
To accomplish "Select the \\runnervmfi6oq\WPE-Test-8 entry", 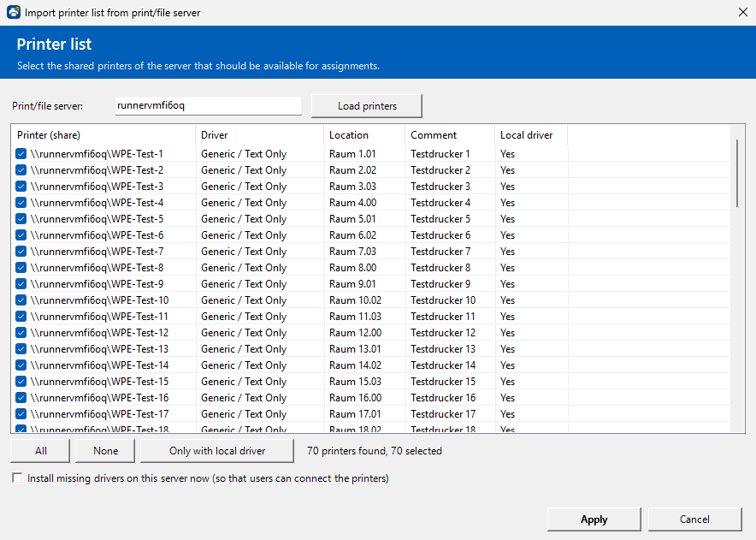I will click(97, 268).
